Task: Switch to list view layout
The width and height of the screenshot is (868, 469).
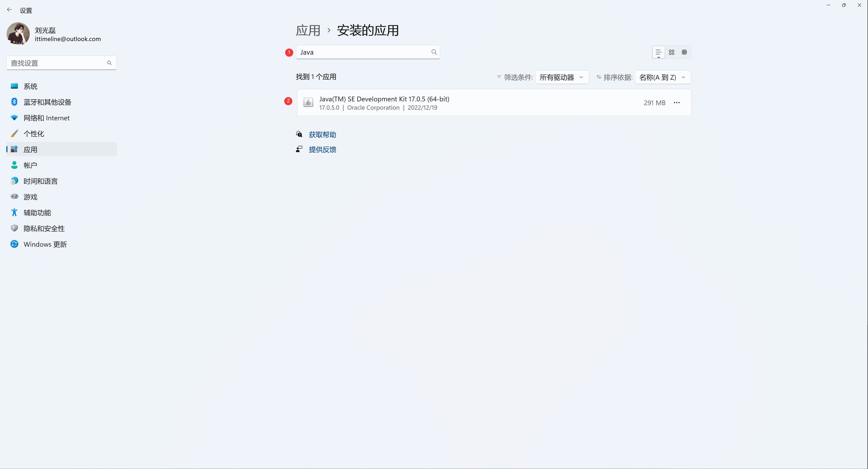Action: click(658, 52)
